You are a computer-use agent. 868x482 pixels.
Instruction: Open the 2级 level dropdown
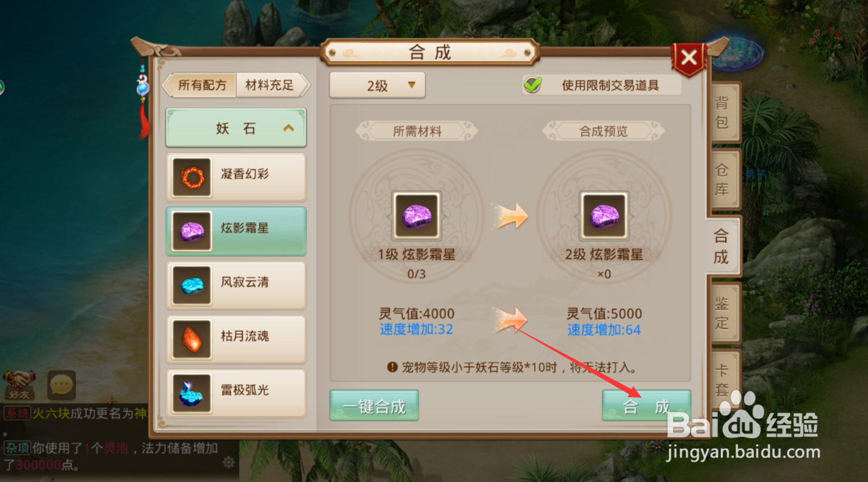point(377,85)
